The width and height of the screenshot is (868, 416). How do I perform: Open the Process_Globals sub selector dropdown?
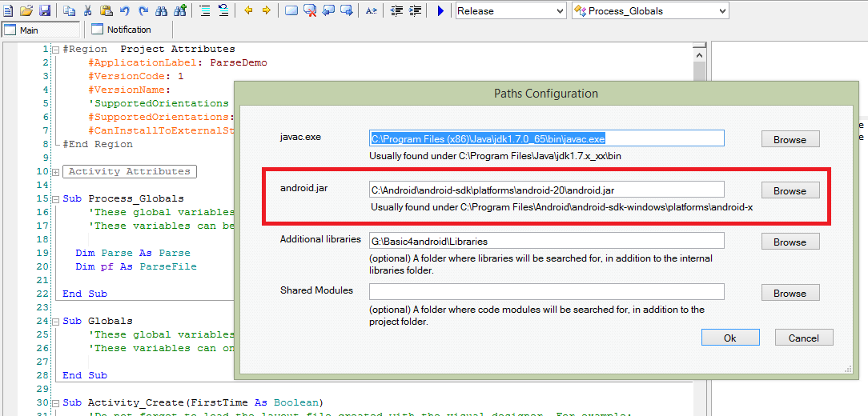[650, 10]
